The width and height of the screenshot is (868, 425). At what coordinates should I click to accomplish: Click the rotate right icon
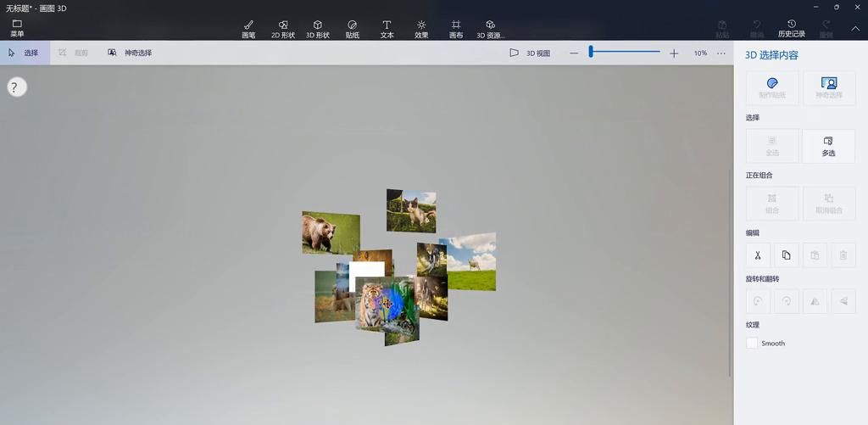point(786,301)
